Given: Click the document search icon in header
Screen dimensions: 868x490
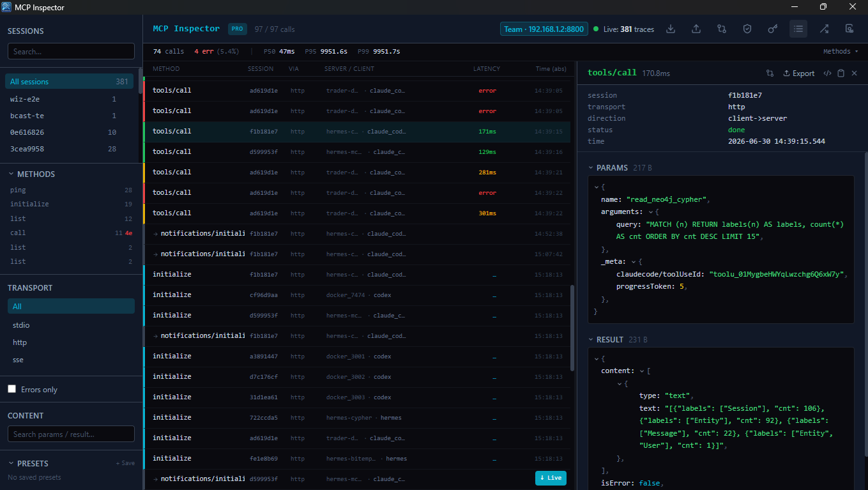Looking at the screenshot, I should 849,29.
